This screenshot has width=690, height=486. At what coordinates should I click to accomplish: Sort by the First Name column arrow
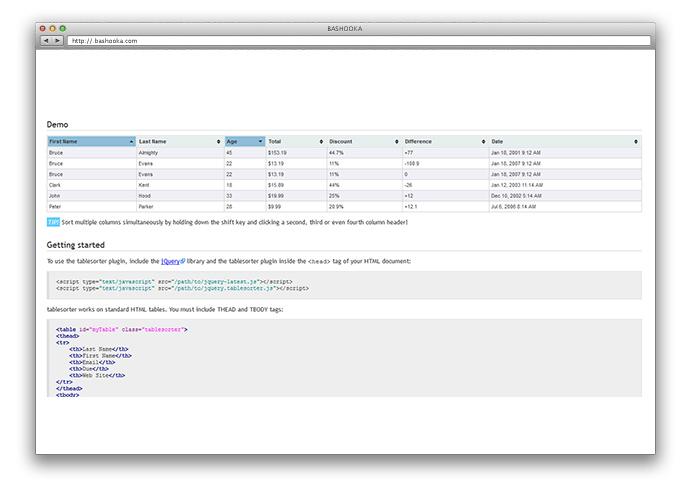point(131,141)
